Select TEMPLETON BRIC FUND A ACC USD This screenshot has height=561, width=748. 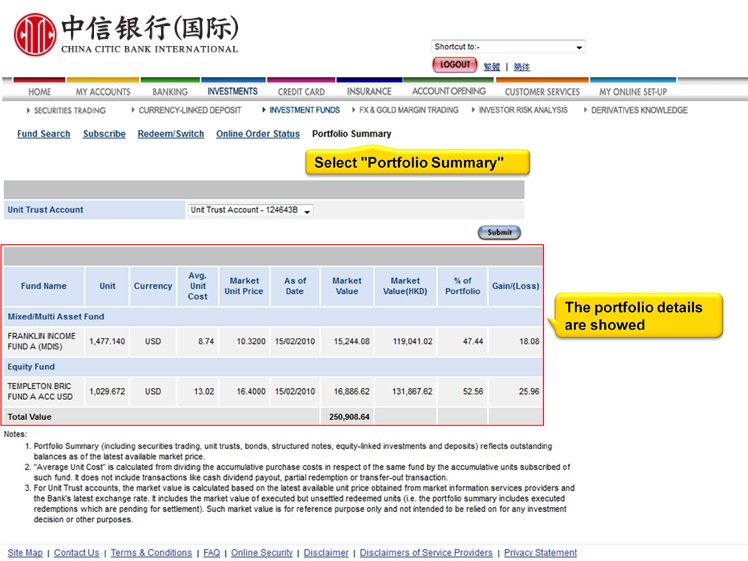pyautogui.click(x=40, y=392)
